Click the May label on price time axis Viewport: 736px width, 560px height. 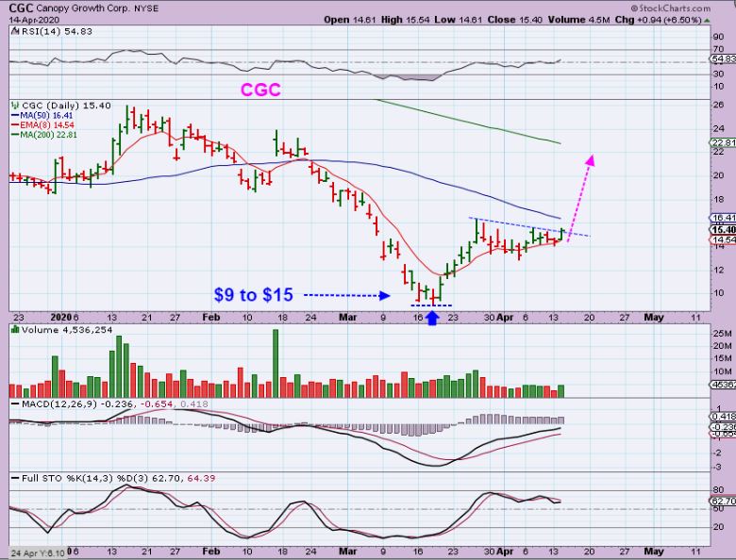pos(654,318)
